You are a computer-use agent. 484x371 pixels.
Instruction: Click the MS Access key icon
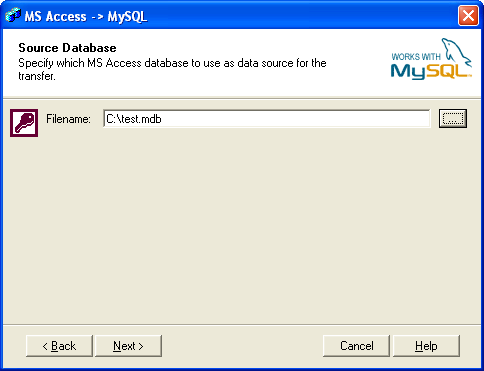click(x=24, y=123)
